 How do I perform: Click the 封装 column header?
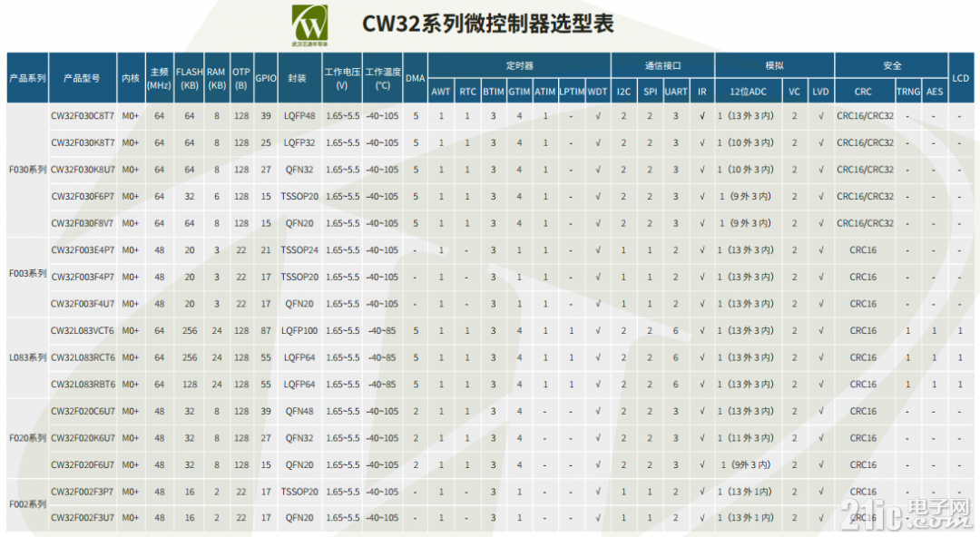coord(299,78)
